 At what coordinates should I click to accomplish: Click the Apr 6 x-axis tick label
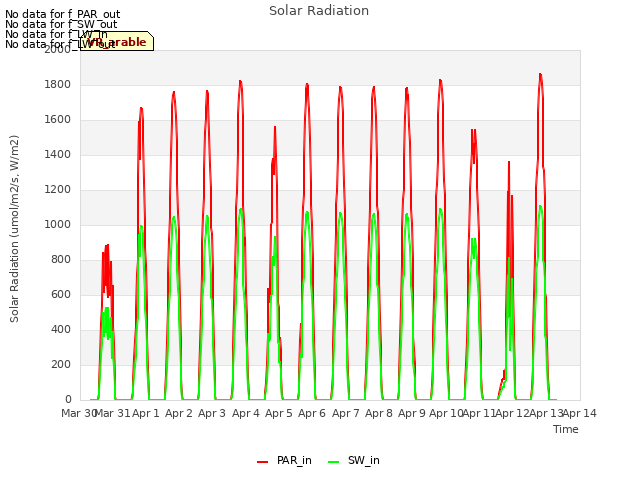point(312,413)
